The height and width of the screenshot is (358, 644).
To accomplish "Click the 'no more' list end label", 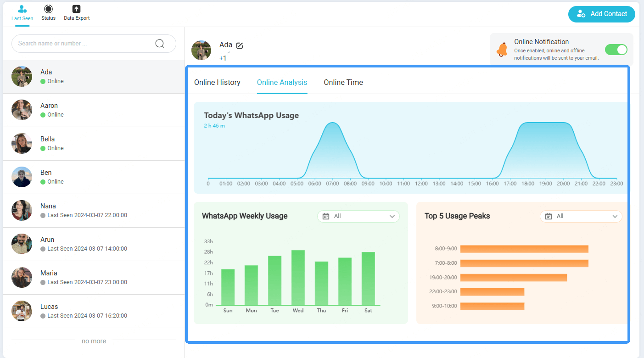I will pyautogui.click(x=94, y=341).
